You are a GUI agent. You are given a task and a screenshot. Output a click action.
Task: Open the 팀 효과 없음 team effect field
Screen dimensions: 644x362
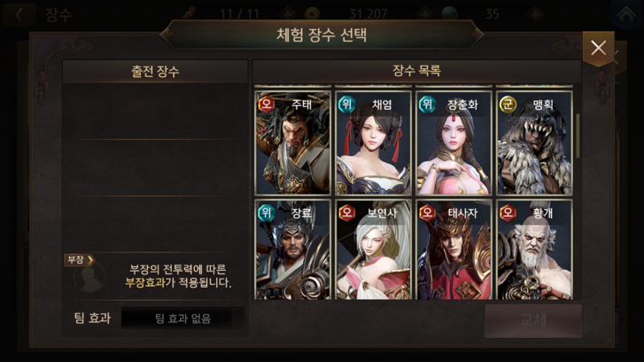click(182, 319)
